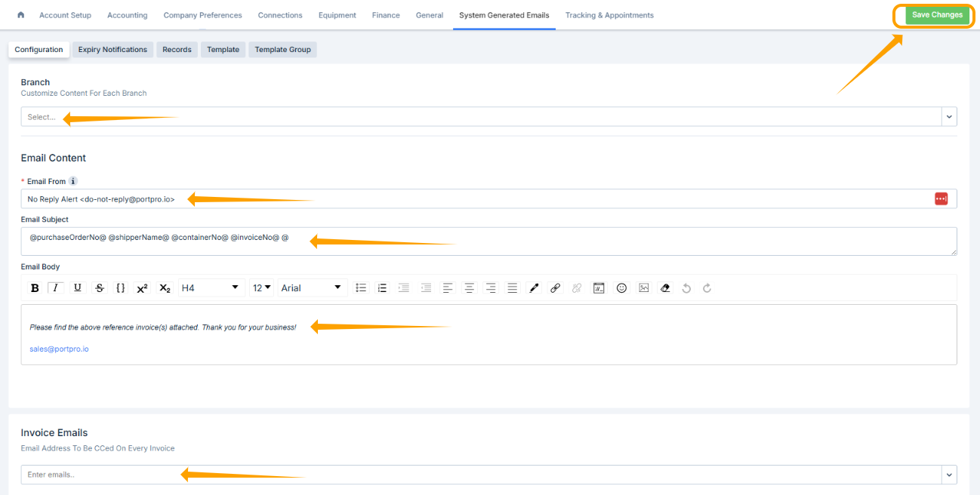Click the sales@portpro.io link in email body
The width and height of the screenshot is (980, 495).
point(59,349)
